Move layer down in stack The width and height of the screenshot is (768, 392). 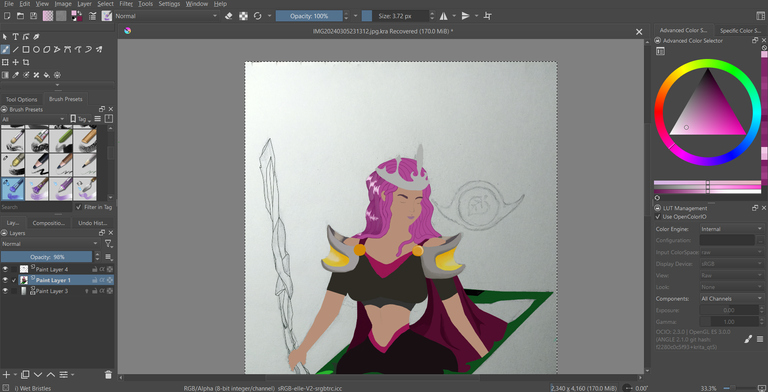(38, 375)
